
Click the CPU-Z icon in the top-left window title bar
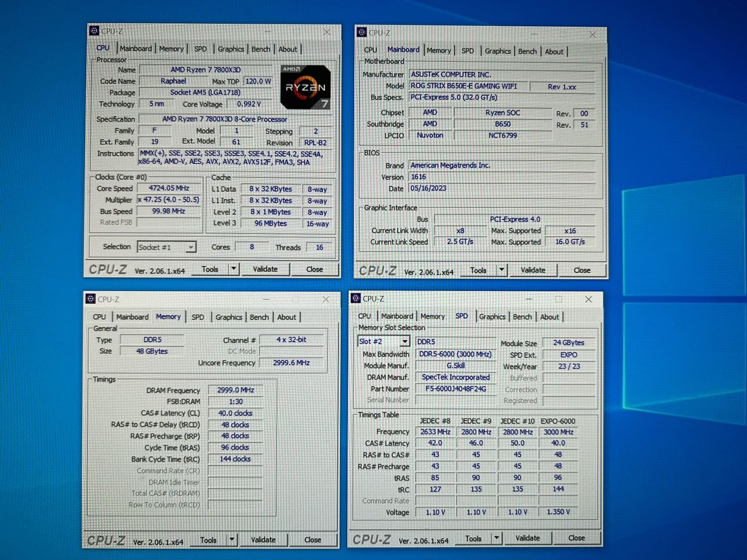point(94,31)
